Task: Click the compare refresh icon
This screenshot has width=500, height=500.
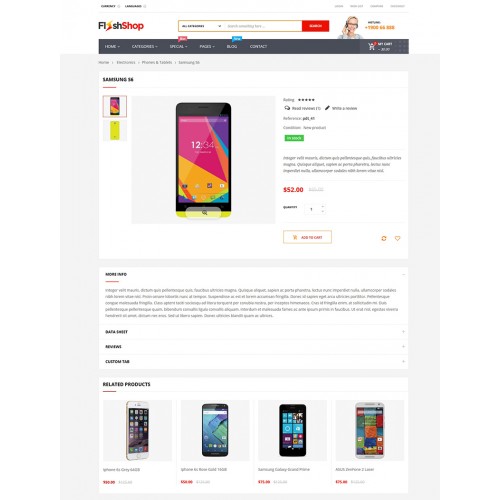Action: 384,238
